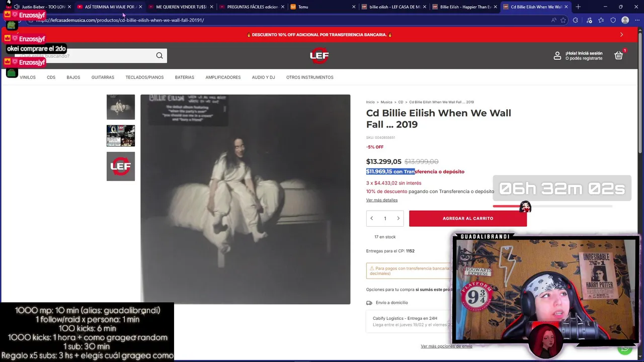Click the '17 en stock' text
Viewport: 644px width, 362px height.
click(x=385, y=237)
